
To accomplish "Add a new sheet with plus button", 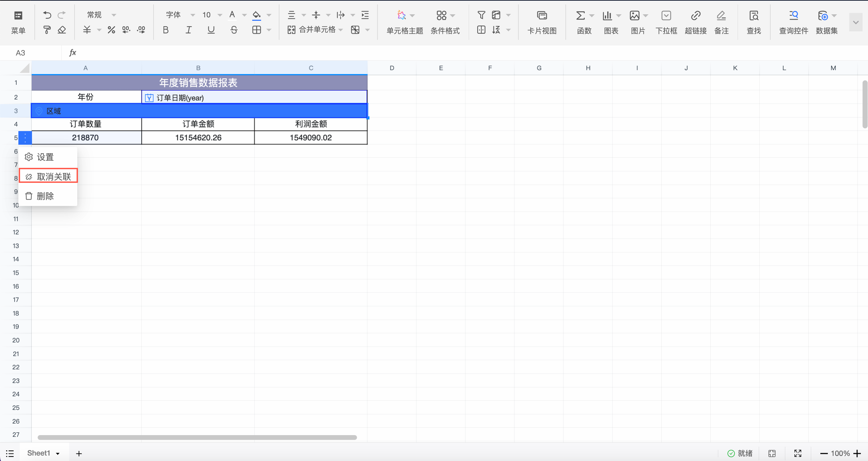I will 79,454.
